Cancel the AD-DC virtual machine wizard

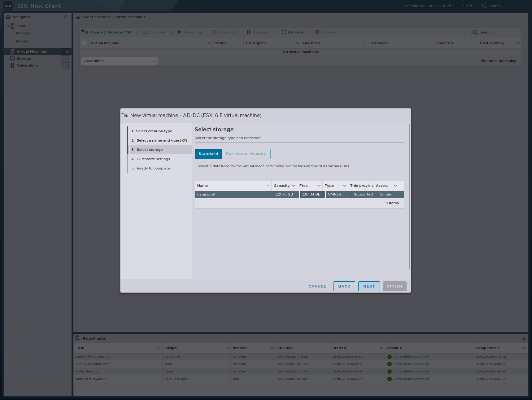pos(317,286)
